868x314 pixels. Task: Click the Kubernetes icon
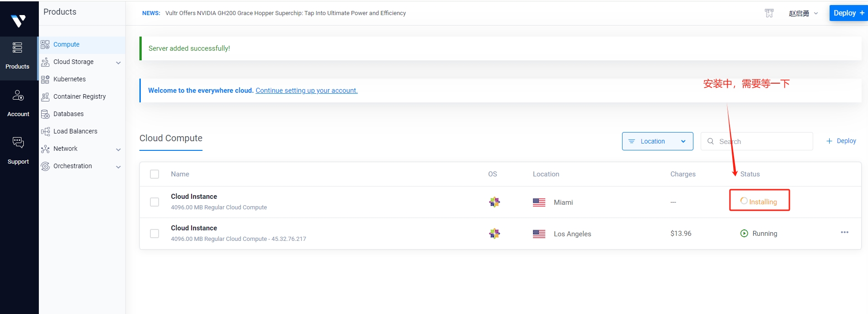(45, 79)
